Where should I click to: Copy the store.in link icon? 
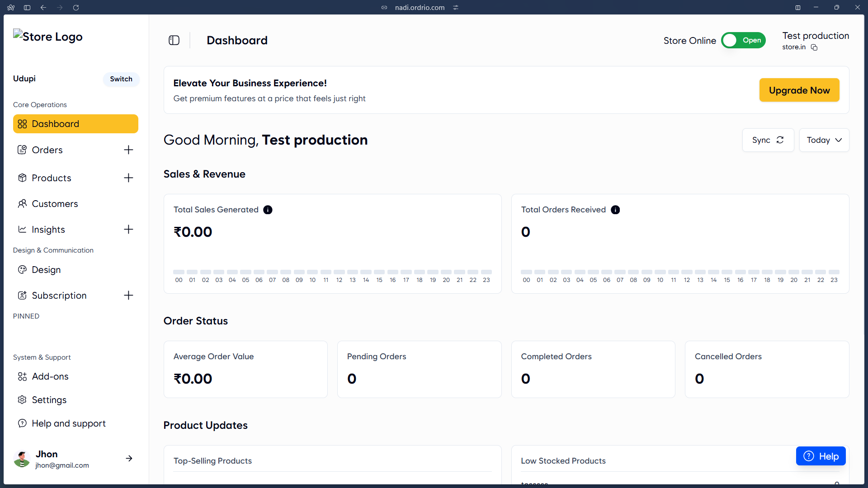coord(814,47)
